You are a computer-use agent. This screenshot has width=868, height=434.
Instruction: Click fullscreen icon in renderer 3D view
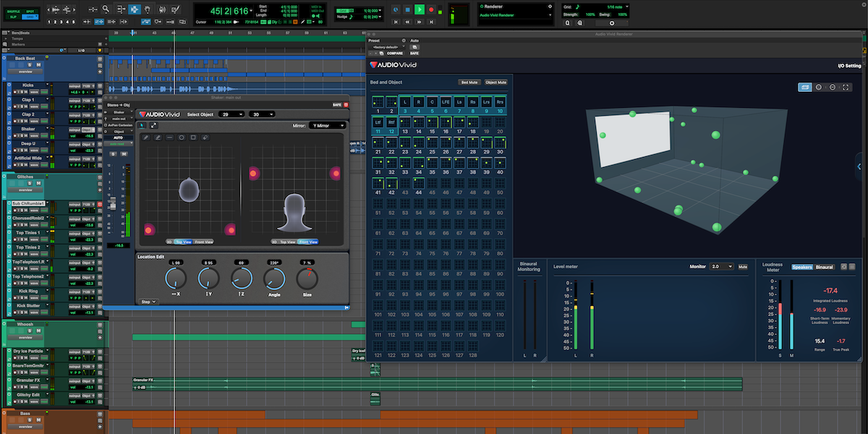(847, 87)
